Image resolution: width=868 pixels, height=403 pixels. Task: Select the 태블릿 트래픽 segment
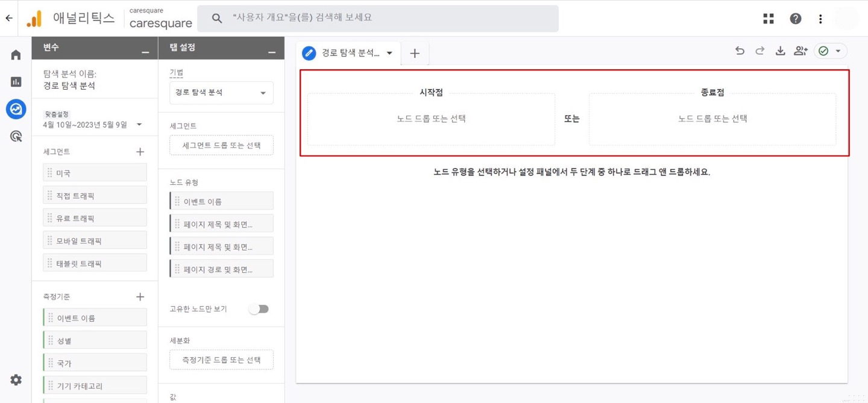coord(95,263)
